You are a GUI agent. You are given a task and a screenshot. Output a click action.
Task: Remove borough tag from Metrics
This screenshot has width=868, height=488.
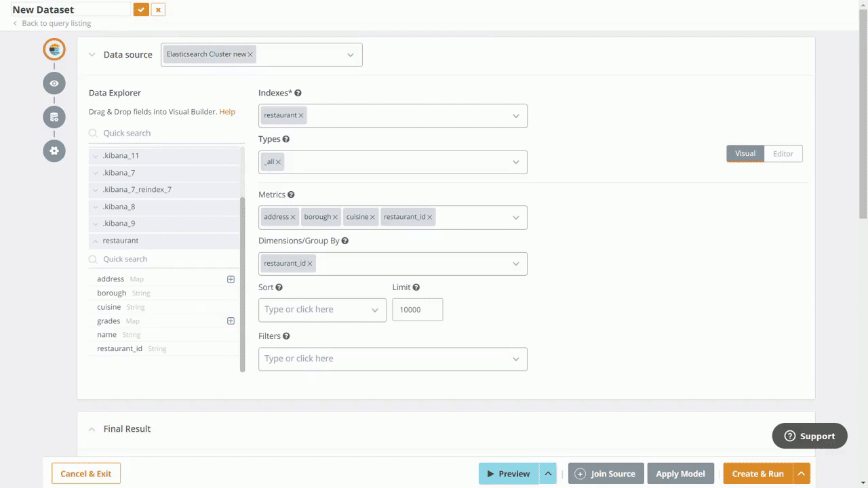[x=335, y=218]
